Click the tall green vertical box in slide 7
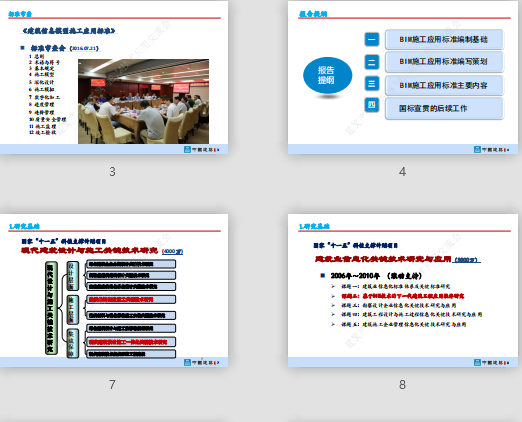Screen dimensions: 522x422 (51, 308)
